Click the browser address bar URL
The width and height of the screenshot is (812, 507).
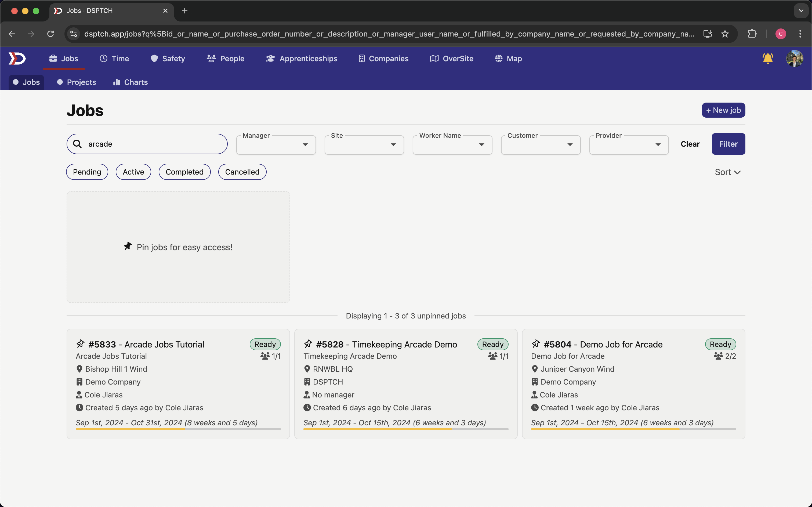coord(389,34)
